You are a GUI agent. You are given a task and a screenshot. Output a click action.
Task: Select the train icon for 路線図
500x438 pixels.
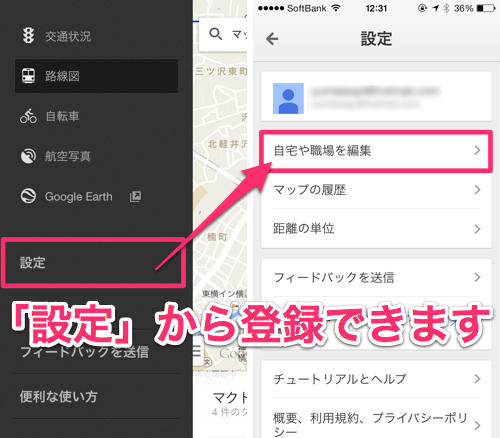coord(28,76)
